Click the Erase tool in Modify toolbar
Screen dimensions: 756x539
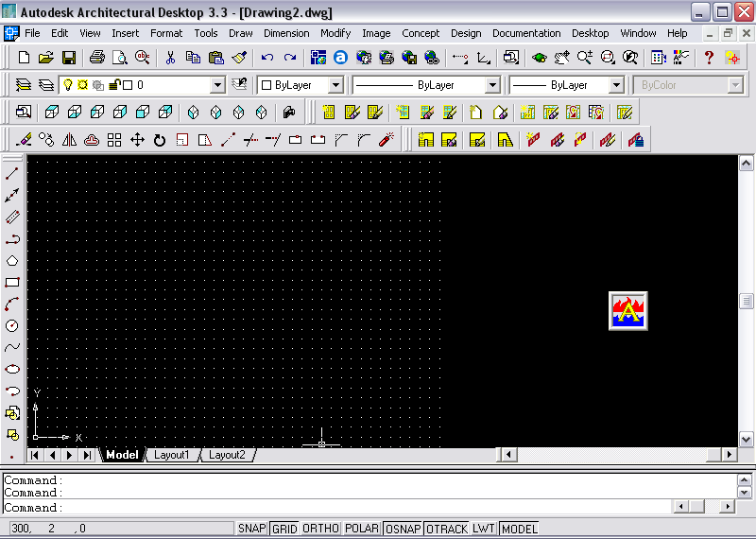coord(24,140)
